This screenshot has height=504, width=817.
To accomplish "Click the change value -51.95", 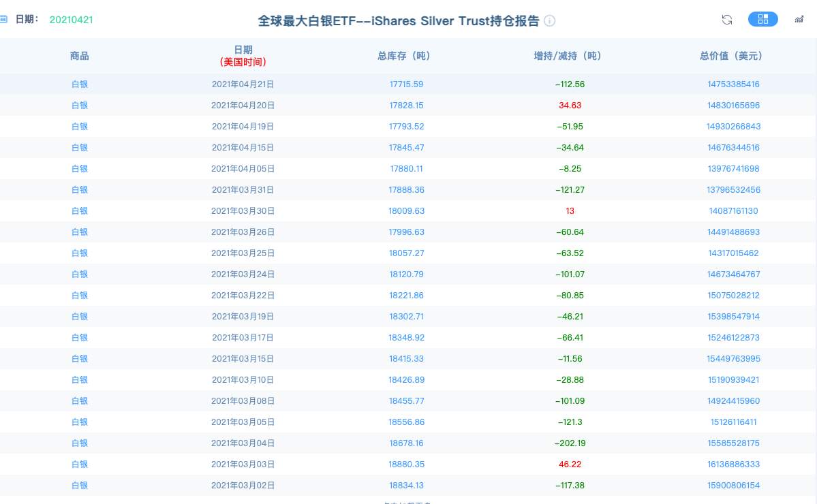I will (570, 127).
